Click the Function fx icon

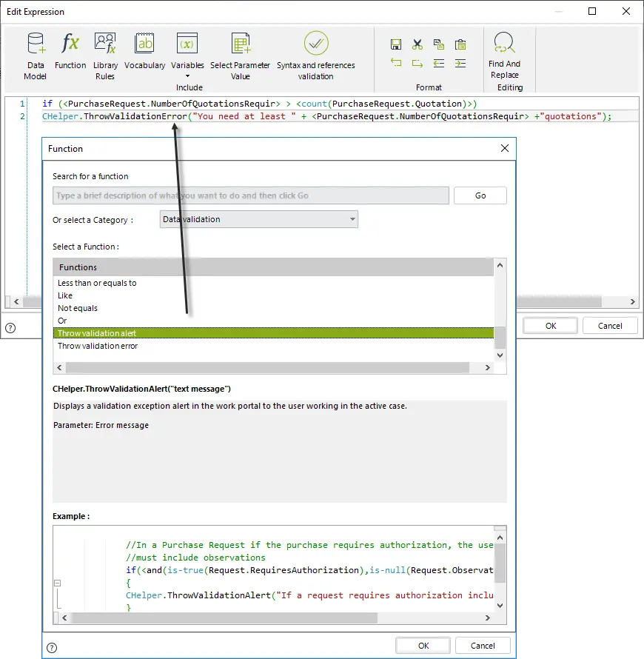[70, 43]
